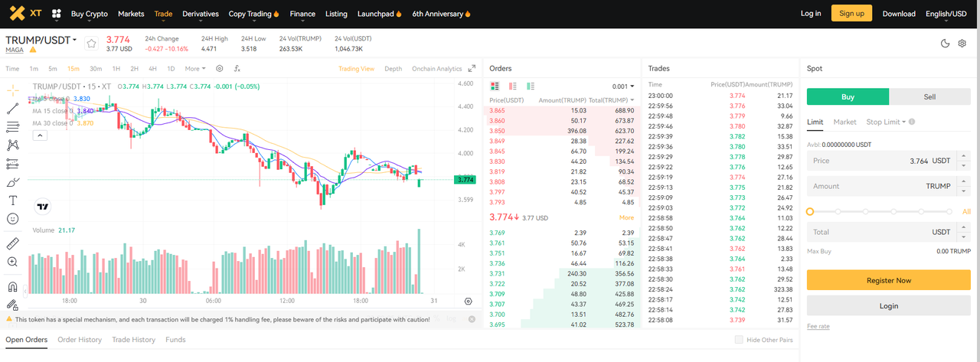Open Derivatives menu
Screen dimensions: 980x362
(200, 14)
